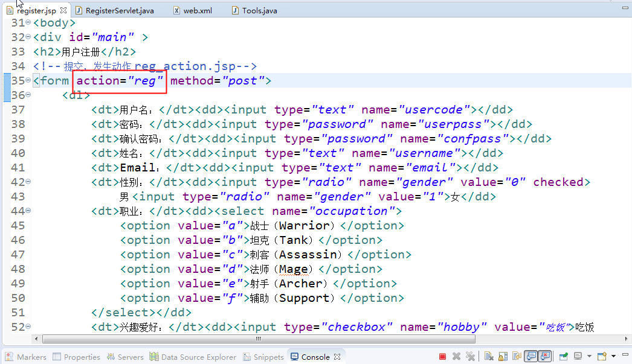Toggle Scroll Lock in console
The height and width of the screenshot is (364, 632).
click(x=503, y=356)
